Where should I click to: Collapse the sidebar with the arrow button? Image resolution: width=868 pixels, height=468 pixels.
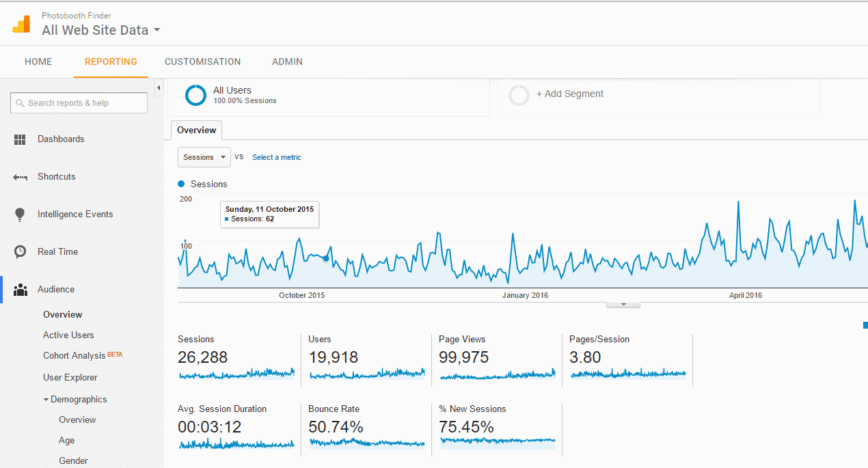[x=159, y=88]
